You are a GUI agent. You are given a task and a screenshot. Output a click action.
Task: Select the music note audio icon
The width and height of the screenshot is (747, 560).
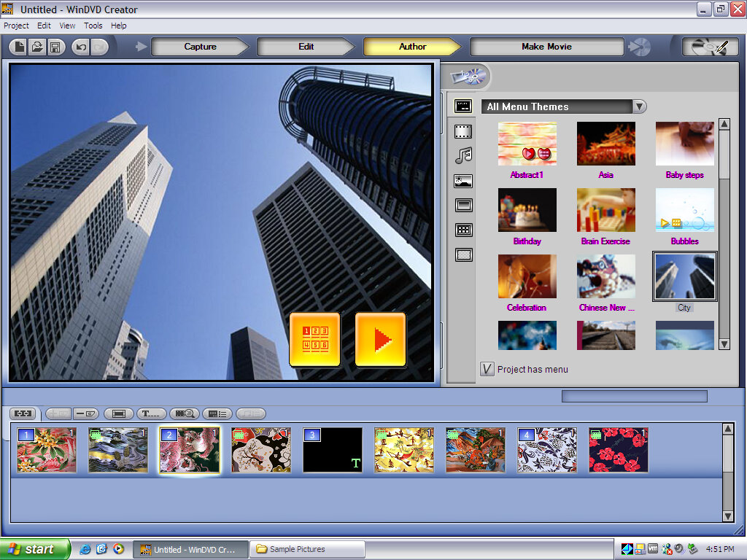(463, 155)
